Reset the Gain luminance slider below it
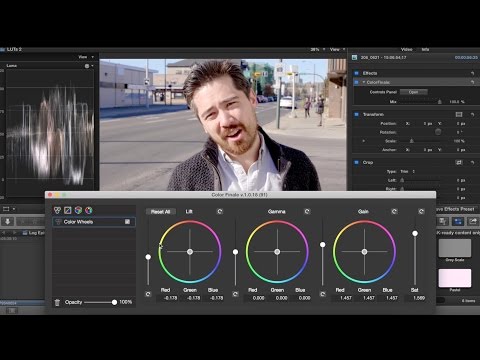 323,294
